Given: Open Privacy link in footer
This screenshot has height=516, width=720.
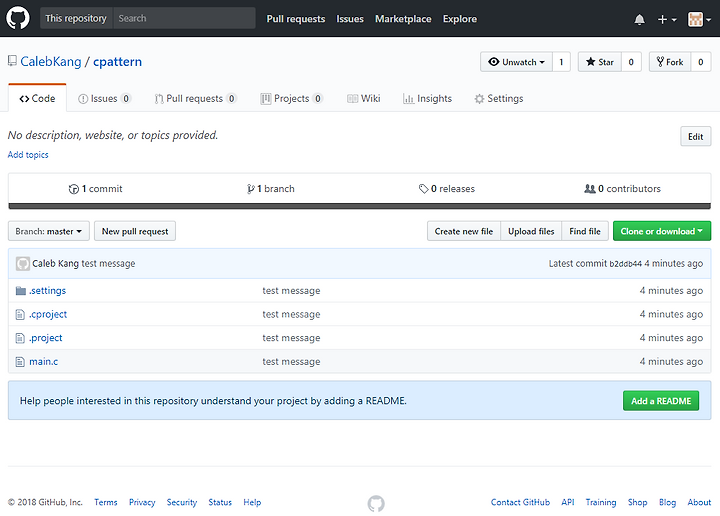Looking at the screenshot, I should tap(142, 502).
